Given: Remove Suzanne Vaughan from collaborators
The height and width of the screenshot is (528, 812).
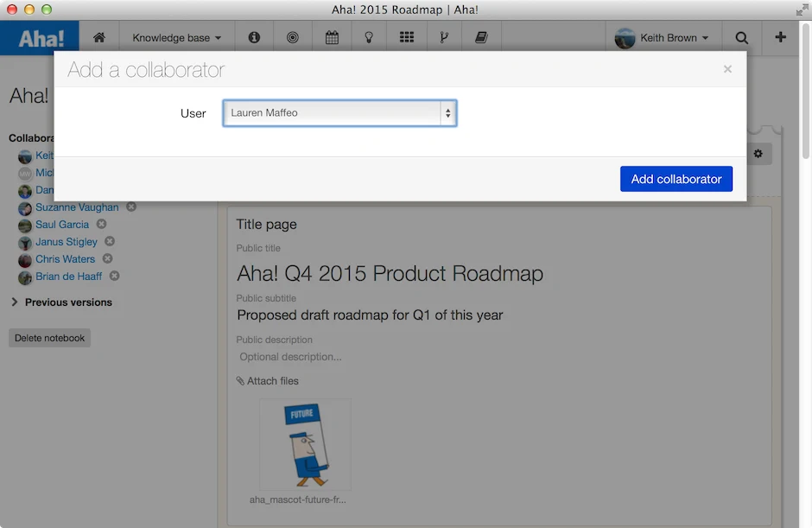Looking at the screenshot, I should [x=131, y=207].
